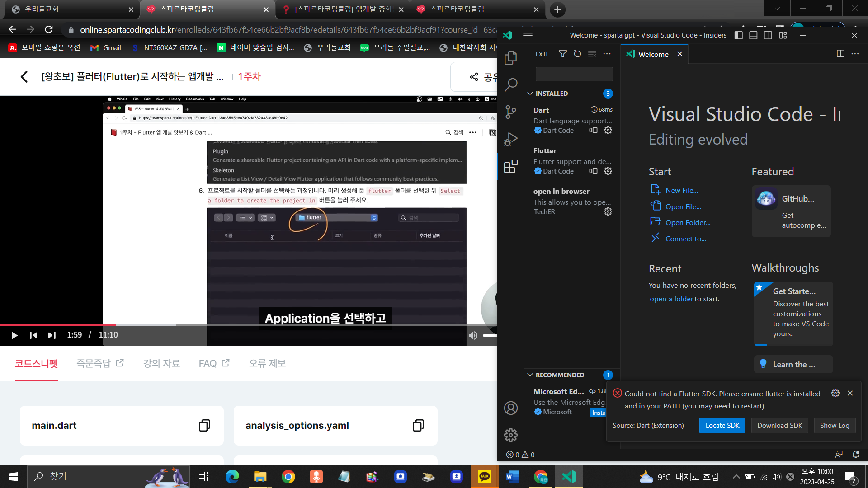Image resolution: width=868 pixels, height=488 pixels.
Task: Copy the analysis_options.yaml snippet
Action: [418, 426]
